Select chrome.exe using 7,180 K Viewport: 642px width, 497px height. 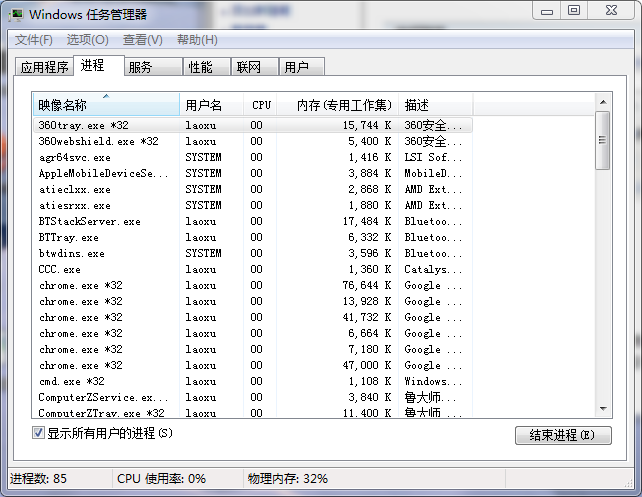[x=253, y=349]
